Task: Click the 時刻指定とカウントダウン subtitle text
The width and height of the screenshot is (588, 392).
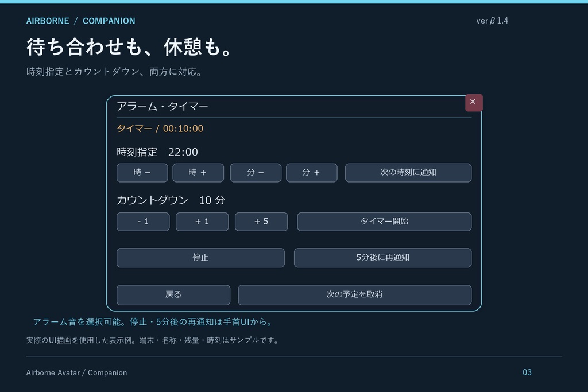Action: coord(115,72)
